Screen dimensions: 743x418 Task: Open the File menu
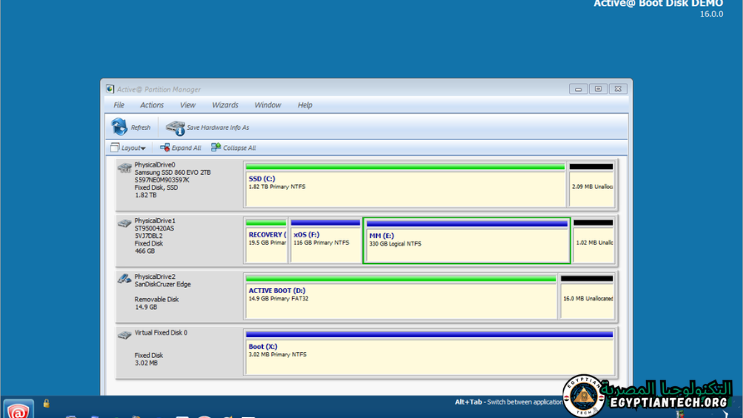118,105
